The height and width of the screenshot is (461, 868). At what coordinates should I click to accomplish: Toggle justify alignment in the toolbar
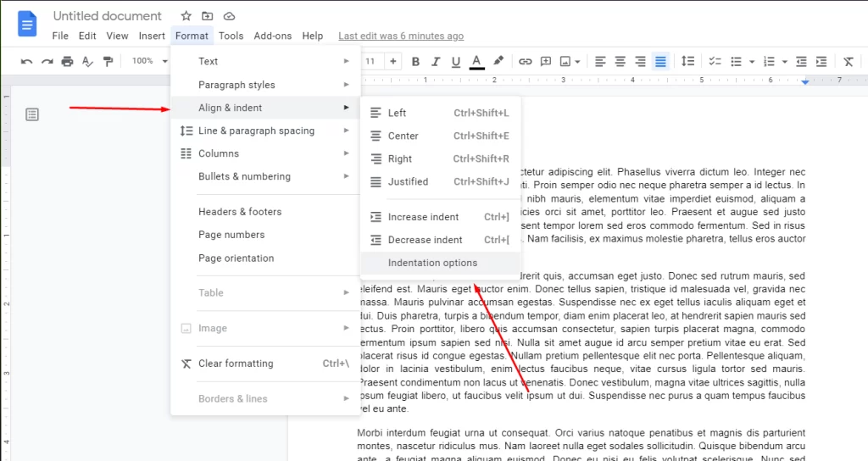[660, 61]
